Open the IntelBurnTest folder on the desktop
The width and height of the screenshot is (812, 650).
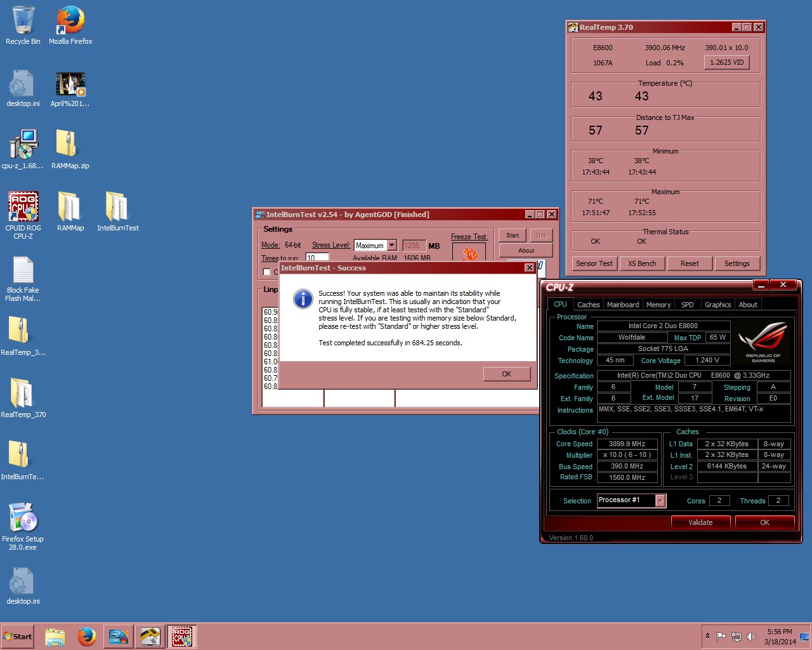118,212
